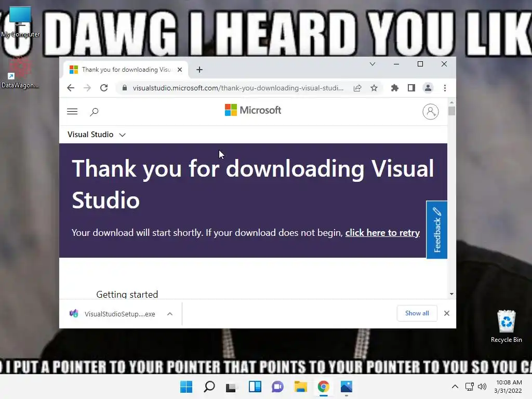The height and width of the screenshot is (399, 532).
Task: Open My Computer desktop icon
Action: [20, 22]
